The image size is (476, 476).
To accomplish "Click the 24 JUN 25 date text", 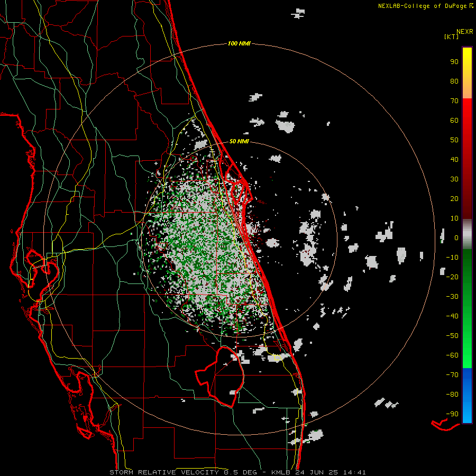I will point(318,472).
